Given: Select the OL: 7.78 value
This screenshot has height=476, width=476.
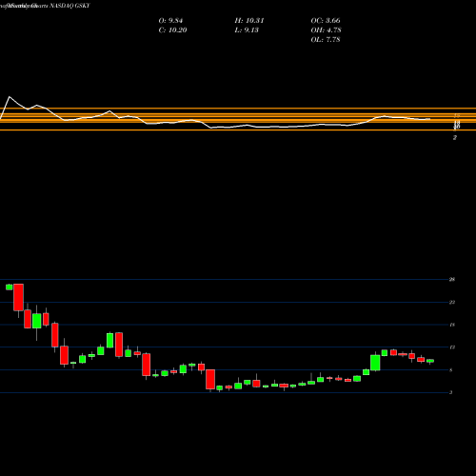Looking at the screenshot, I should 326,40.
